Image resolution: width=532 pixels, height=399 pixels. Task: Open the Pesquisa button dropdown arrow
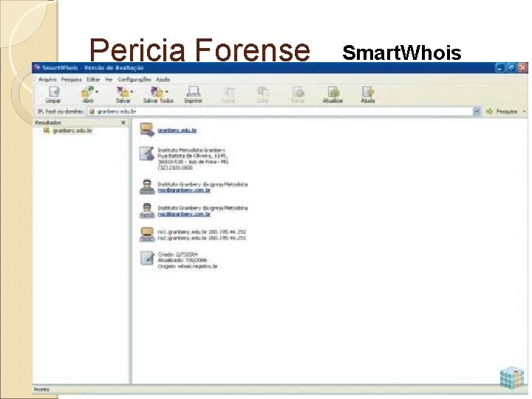click(524, 112)
